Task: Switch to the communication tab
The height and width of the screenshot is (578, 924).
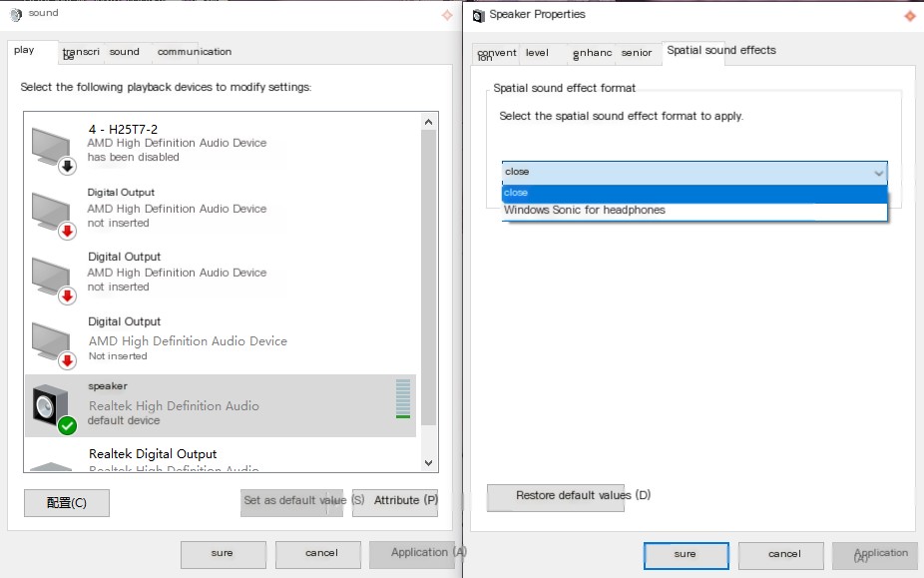Action: pyautogui.click(x=194, y=52)
